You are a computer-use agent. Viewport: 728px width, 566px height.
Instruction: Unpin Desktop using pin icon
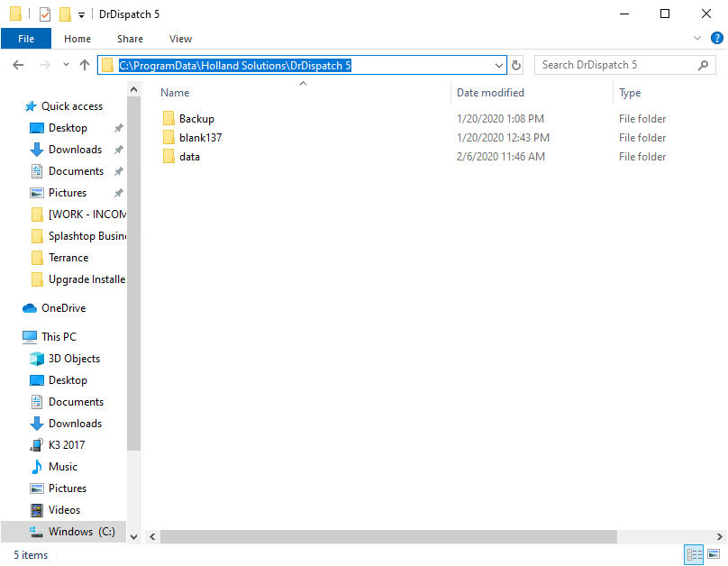click(x=119, y=128)
